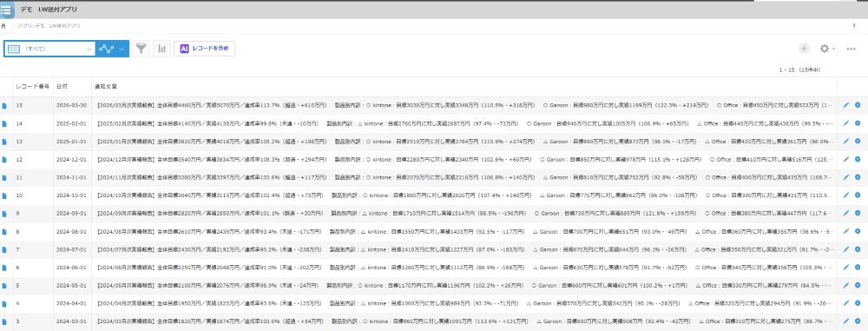
Task: Edit the 2024-11-01 record with pencil
Action: click(845, 177)
